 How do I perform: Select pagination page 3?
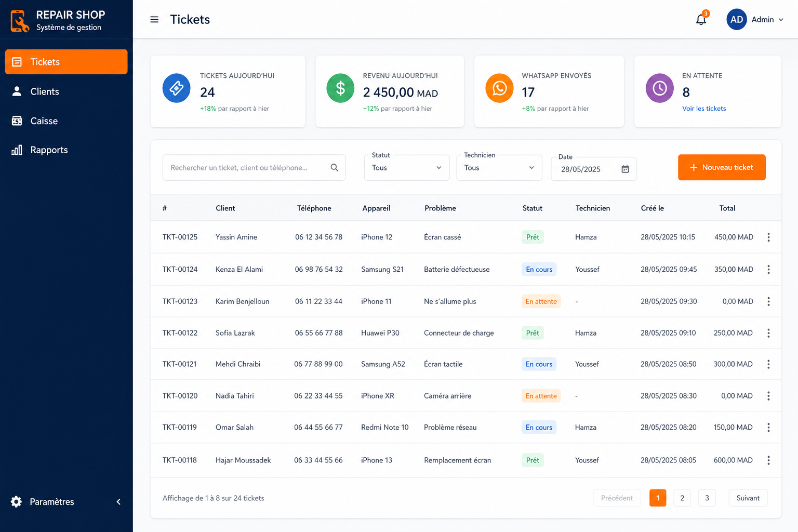(x=707, y=498)
